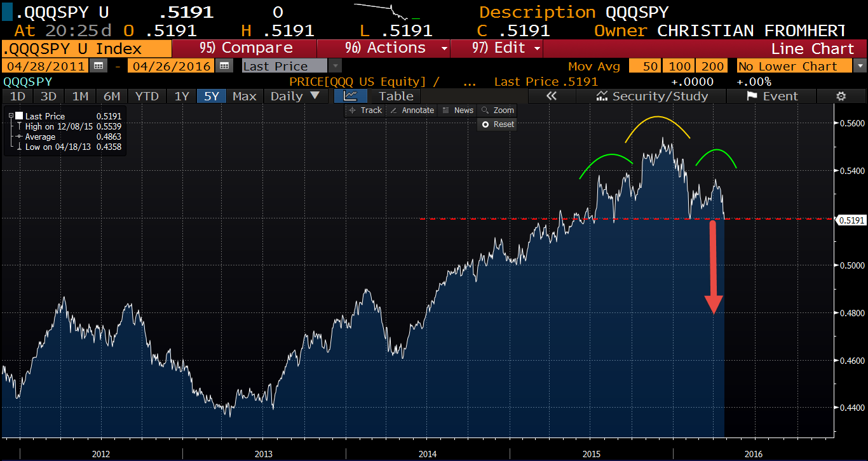The height and width of the screenshot is (461, 868).
Task: Activate the Track crosshair tool
Action: pyautogui.click(x=365, y=110)
